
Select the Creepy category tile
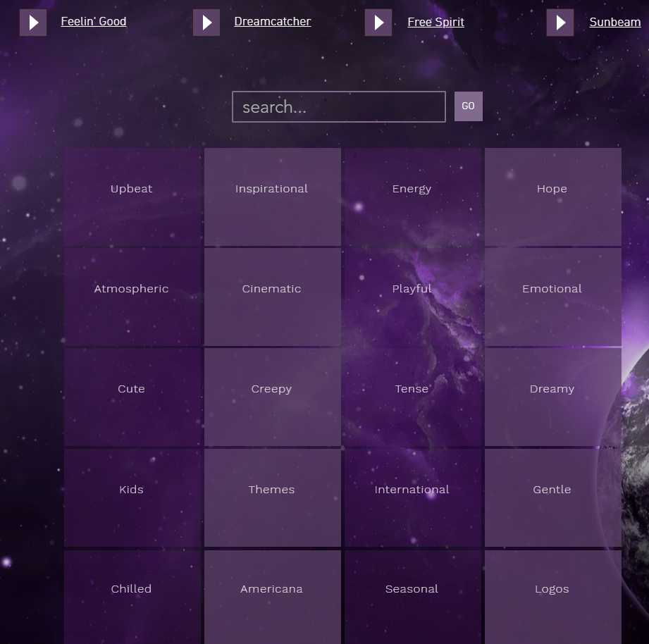click(x=273, y=397)
